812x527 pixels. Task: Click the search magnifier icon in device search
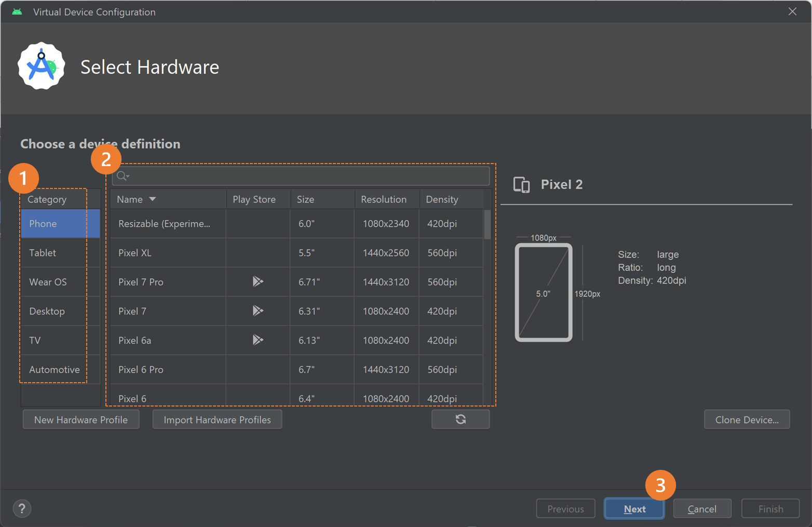[123, 176]
